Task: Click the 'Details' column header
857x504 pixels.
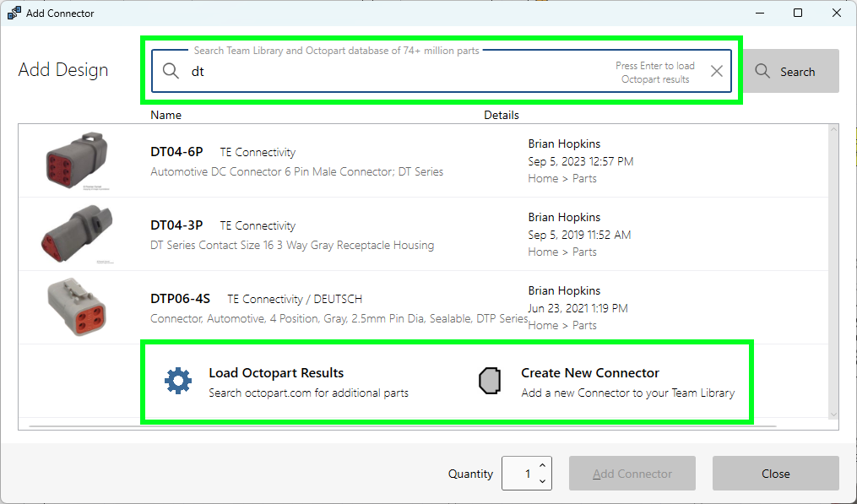Action: coord(502,115)
